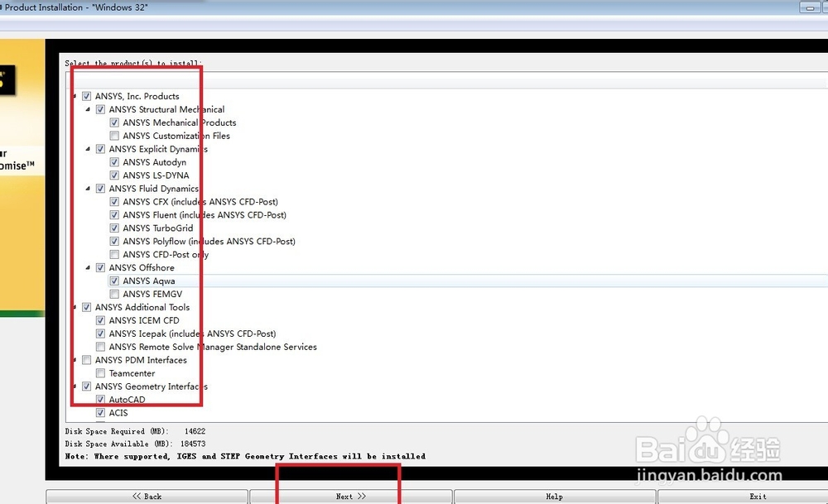Viewport: 828px width, 504px height.
Task: Collapse ANSYS Fluid Dynamics tree node
Action: point(88,189)
